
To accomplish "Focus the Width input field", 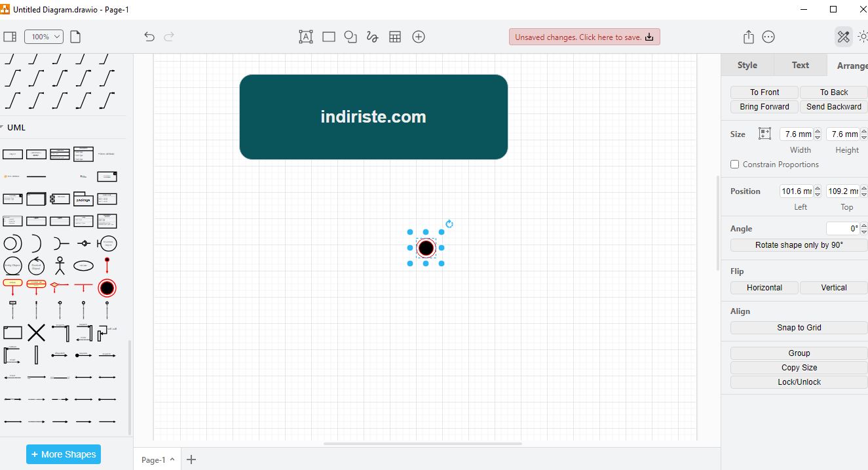I will [796, 134].
